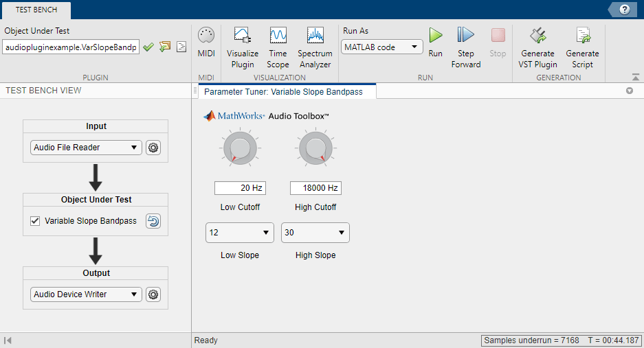Image resolution: width=644 pixels, height=348 pixels.
Task: Open Audio File Reader settings gear
Action: [153, 148]
